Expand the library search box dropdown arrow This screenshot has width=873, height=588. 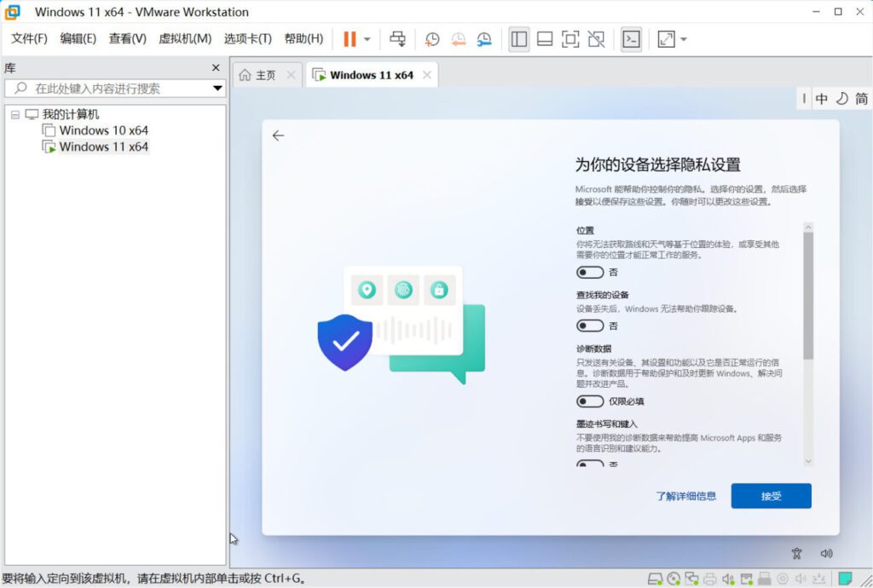tap(217, 89)
